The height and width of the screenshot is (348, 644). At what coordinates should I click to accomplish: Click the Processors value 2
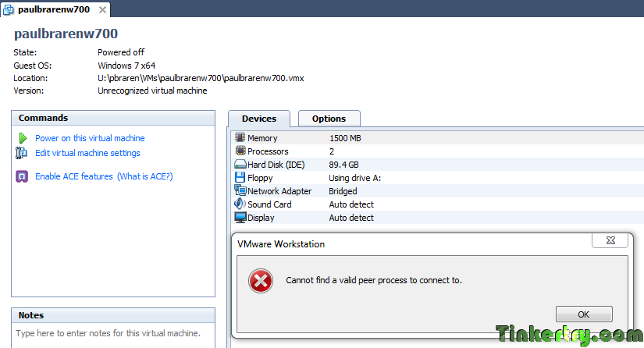(332, 151)
